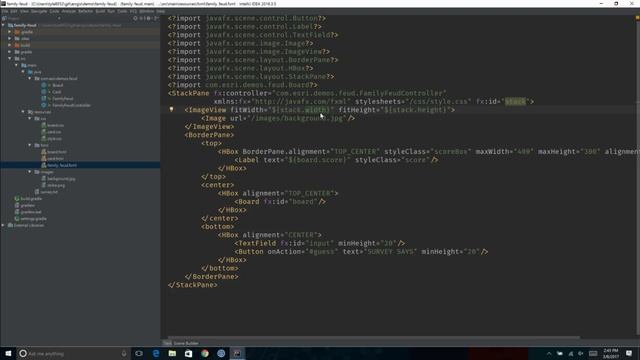Collapse the css folder arrow

tap(30, 118)
